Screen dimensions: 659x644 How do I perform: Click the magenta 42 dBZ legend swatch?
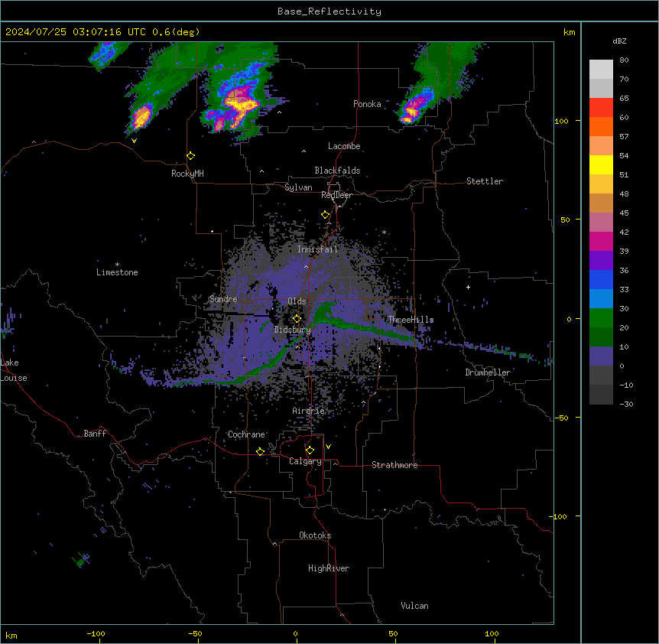(x=601, y=241)
